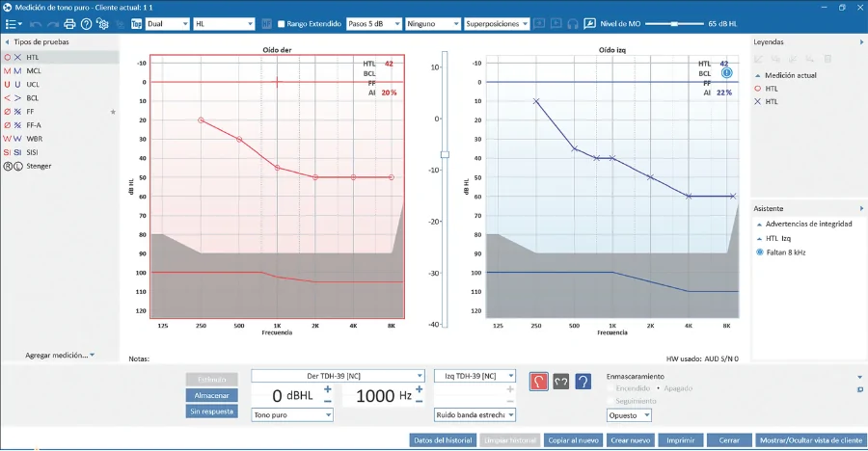Screen dimensions: 868x451
Task: Click the blue question mark ear icon
Action: coord(583,382)
